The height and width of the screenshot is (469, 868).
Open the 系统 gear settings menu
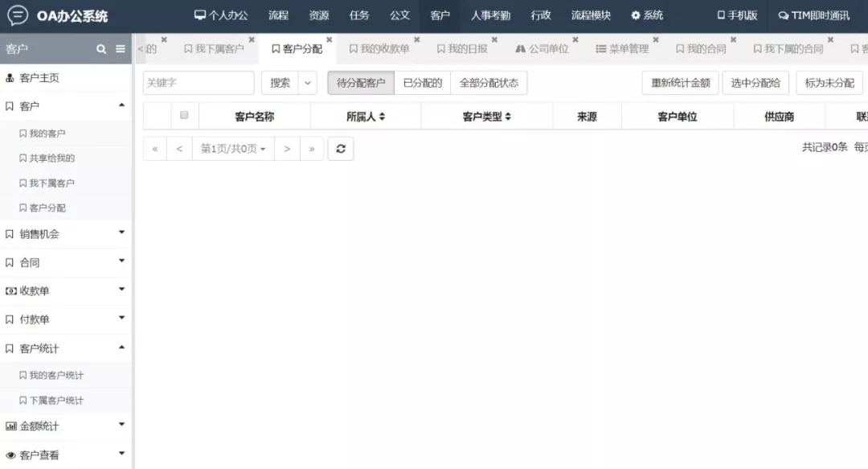pyautogui.click(x=647, y=15)
